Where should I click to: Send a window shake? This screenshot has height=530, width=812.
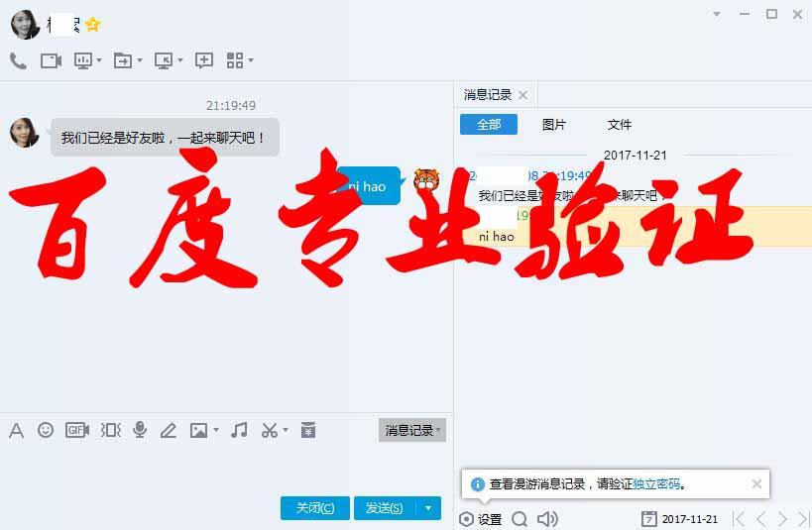(110, 430)
